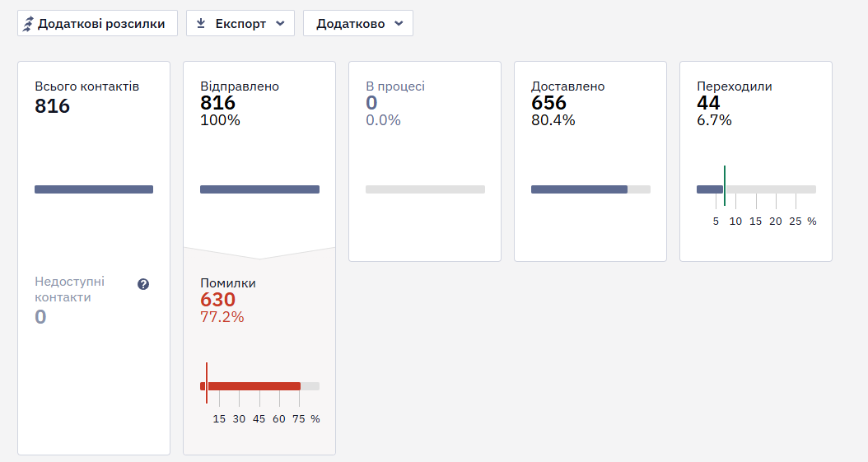
Task: Click the Відправлено progress bar
Action: pyautogui.click(x=259, y=189)
